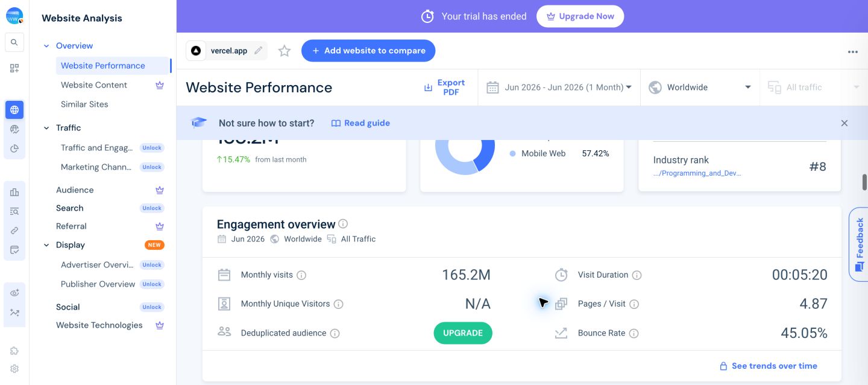The width and height of the screenshot is (868, 385).
Task: Open Traffic and Engagement menu item
Action: [x=96, y=148]
